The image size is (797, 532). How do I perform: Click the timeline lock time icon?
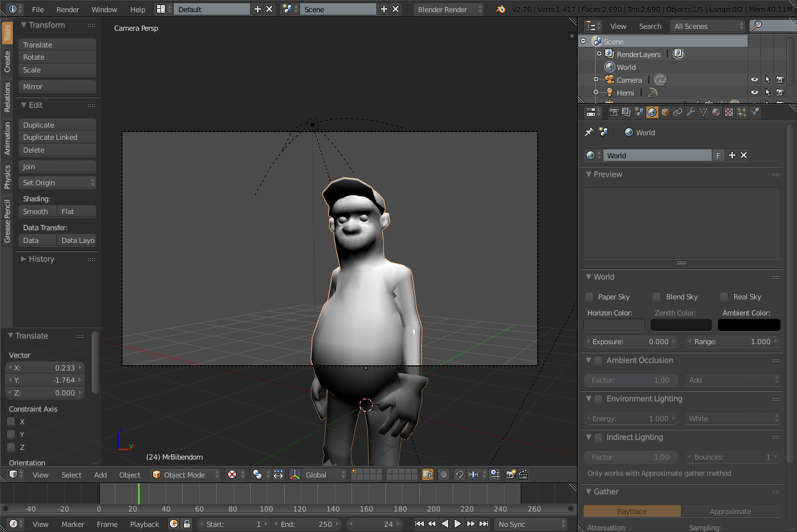pos(187,524)
